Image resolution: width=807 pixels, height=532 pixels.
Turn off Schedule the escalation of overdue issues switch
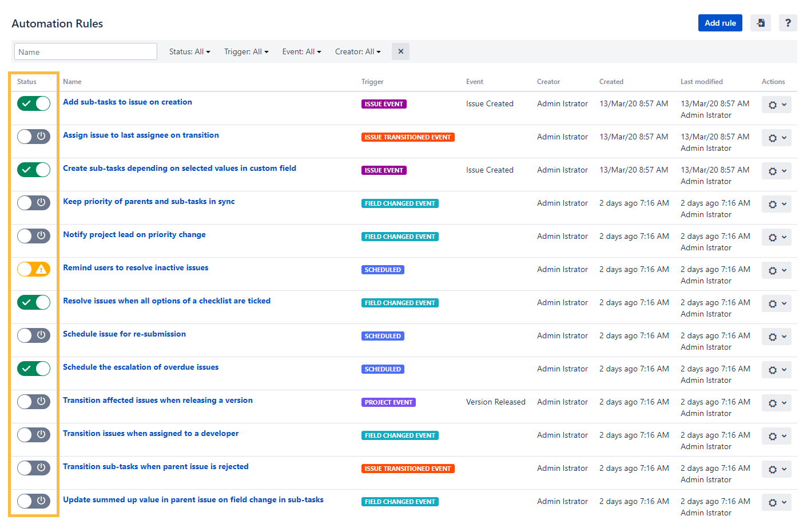click(x=34, y=369)
